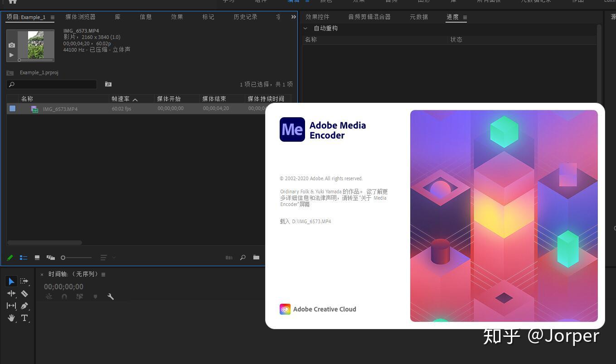Open the 元数据 tab
This screenshot has width=616, height=364.
tap(419, 17)
